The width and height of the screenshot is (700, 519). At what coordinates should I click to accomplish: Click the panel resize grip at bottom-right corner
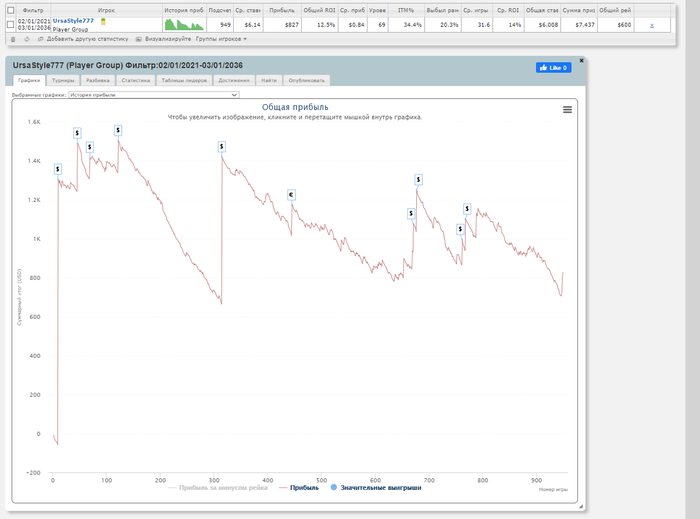[581, 507]
